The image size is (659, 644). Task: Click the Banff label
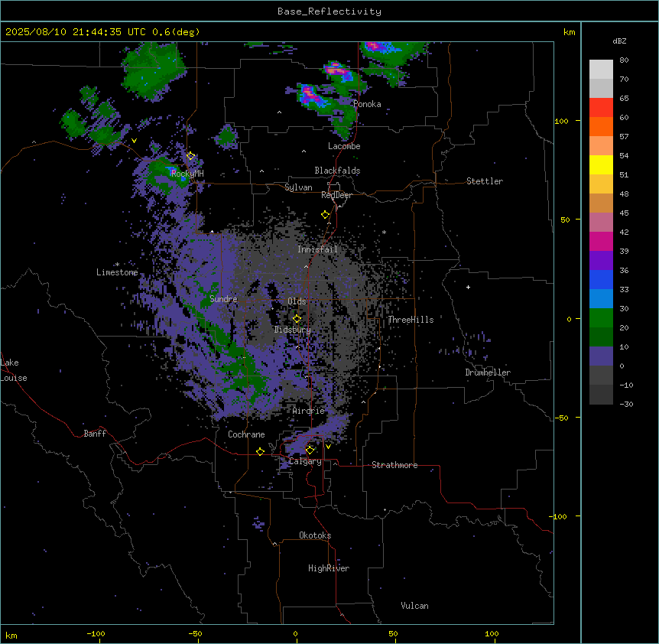pyautogui.click(x=95, y=434)
